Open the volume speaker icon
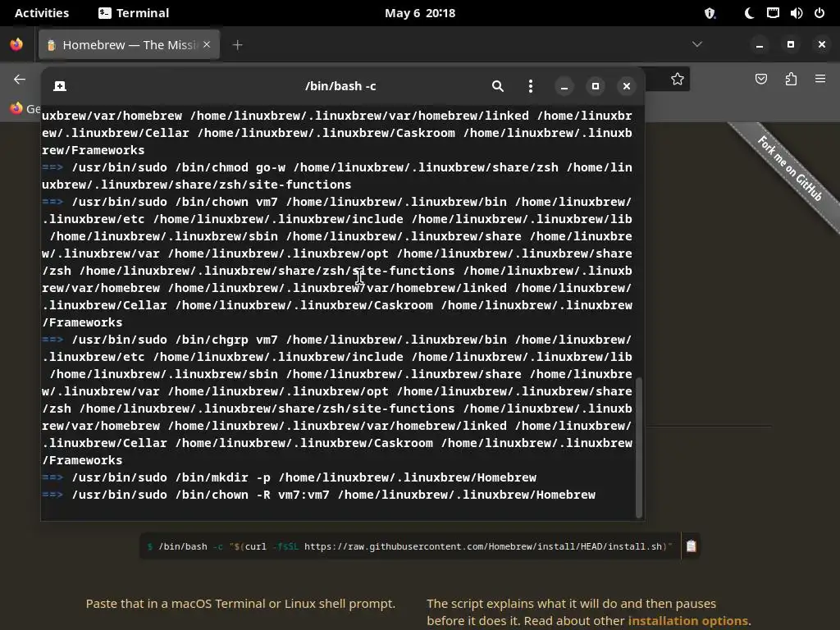840x630 pixels. (796, 13)
